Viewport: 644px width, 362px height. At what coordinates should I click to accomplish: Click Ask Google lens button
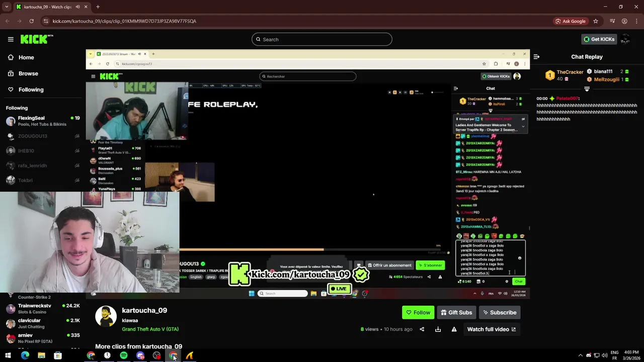click(571, 21)
